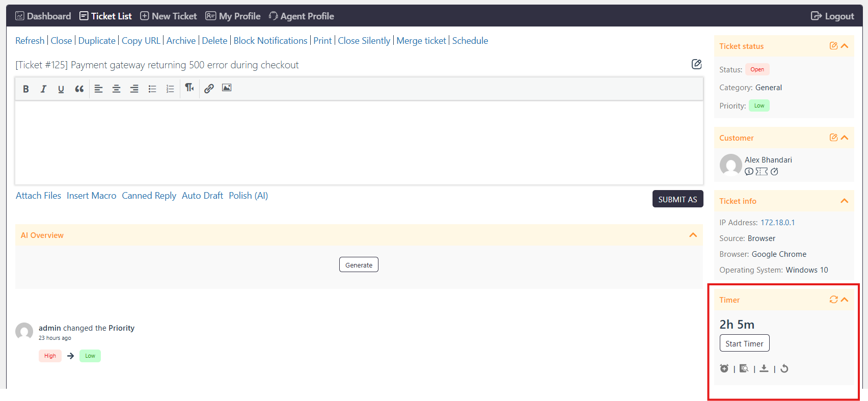Edit the ticket subject pencil icon
This screenshot has height=401, width=868.
pyautogui.click(x=696, y=64)
